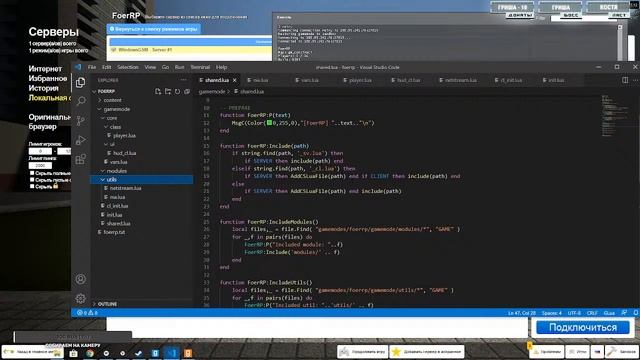The image size is (640, 360).
Task: Open the Selection menu
Action: tap(128, 67)
